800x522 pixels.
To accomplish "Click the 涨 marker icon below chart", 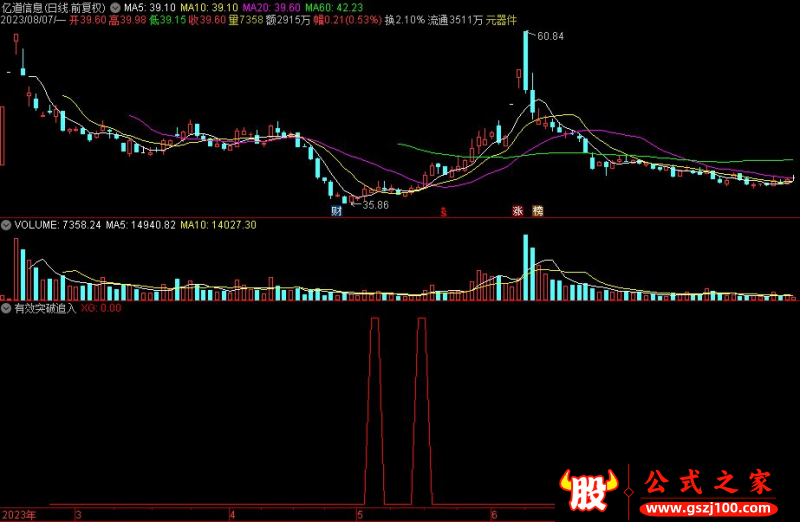I will (x=518, y=211).
